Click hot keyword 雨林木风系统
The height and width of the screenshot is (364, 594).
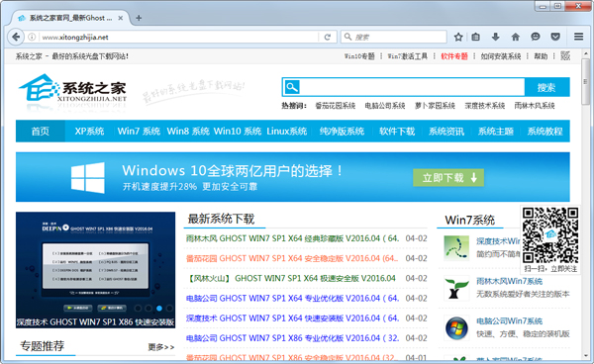(535, 106)
